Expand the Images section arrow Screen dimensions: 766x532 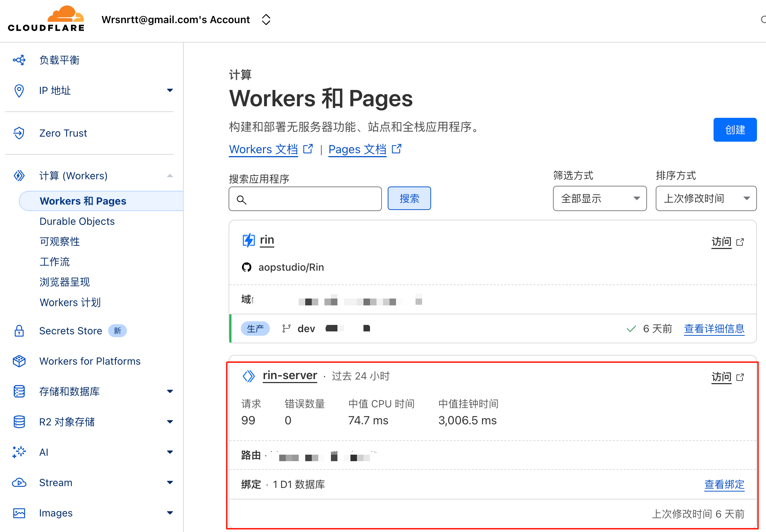pyautogui.click(x=170, y=513)
